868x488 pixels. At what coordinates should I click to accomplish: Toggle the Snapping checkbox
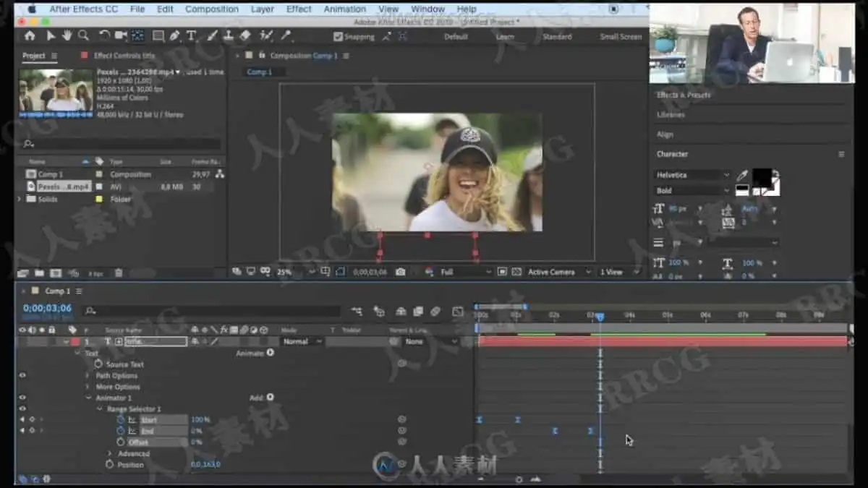tap(338, 36)
